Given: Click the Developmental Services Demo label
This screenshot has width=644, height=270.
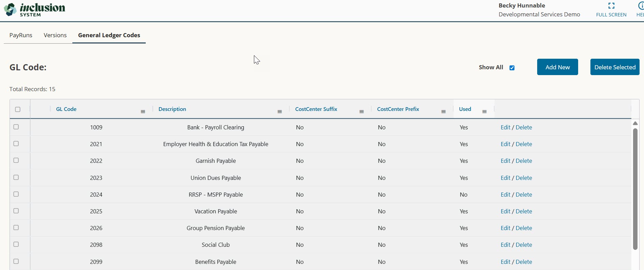Looking at the screenshot, I should point(539,14).
